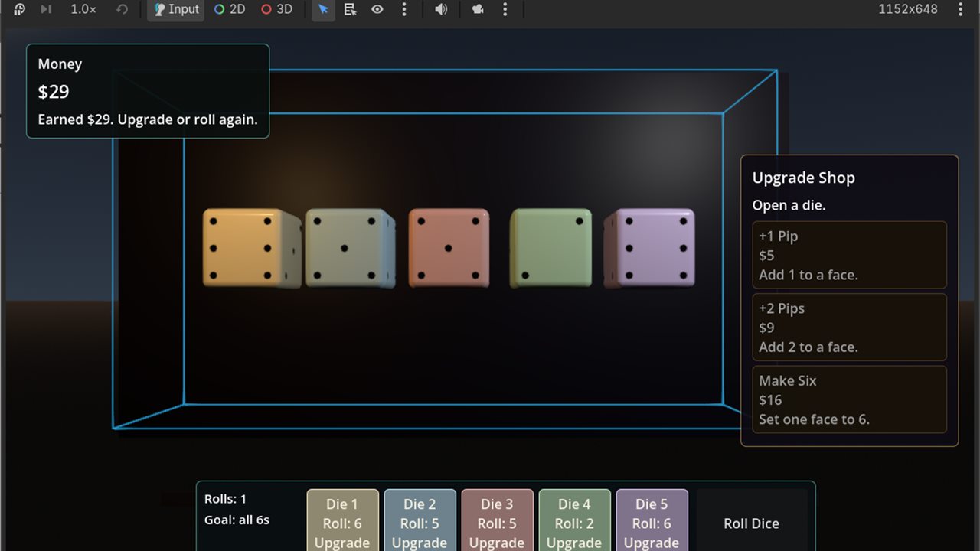Image resolution: width=980 pixels, height=551 pixels.
Task: Open Die 5 upgrade button
Action: [x=652, y=520]
